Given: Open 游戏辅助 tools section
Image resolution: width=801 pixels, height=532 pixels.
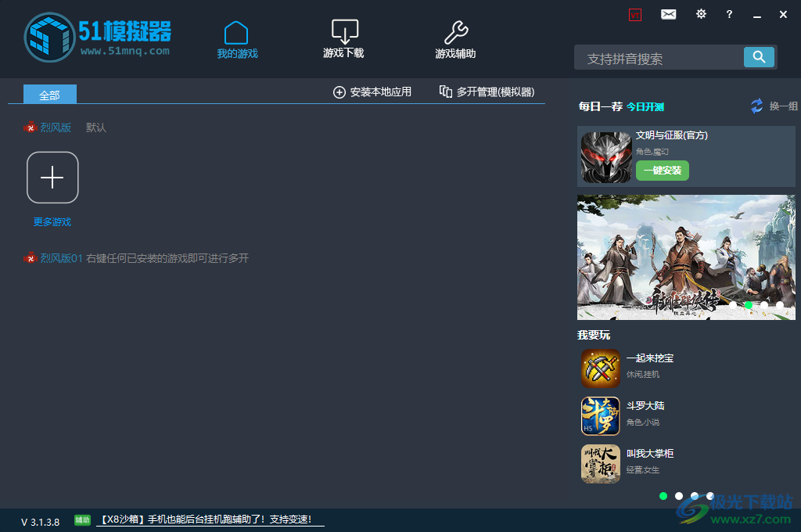Looking at the screenshot, I should pyautogui.click(x=456, y=40).
